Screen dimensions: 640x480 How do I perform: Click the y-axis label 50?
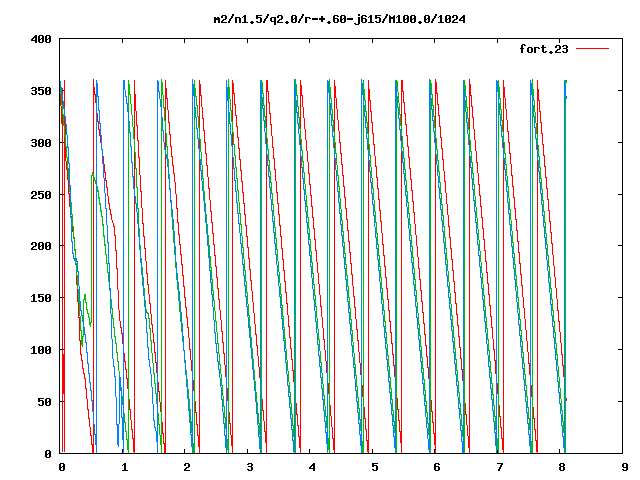(44, 402)
